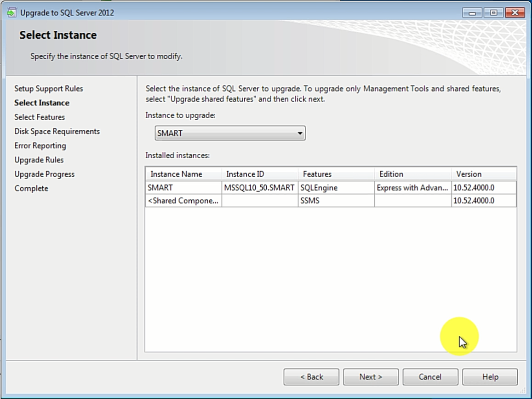Select Error Reporting step
The image size is (532, 399).
(x=40, y=146)
